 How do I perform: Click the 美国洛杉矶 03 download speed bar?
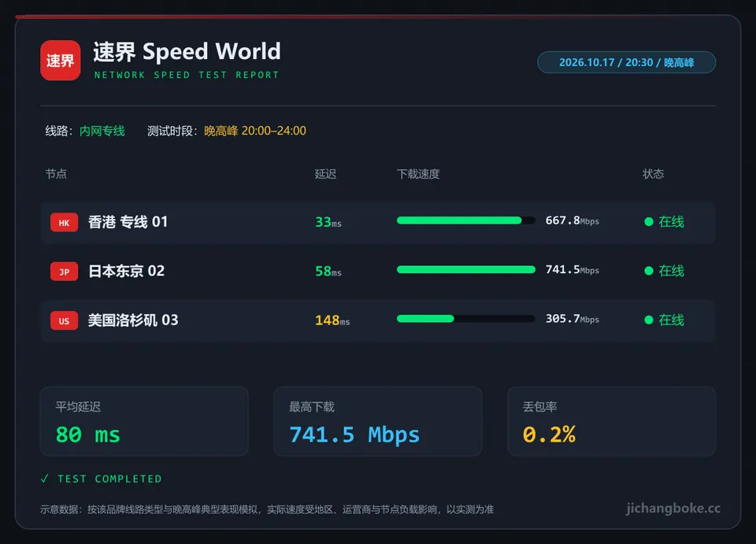pyautogui.click(x=465, y=319)
